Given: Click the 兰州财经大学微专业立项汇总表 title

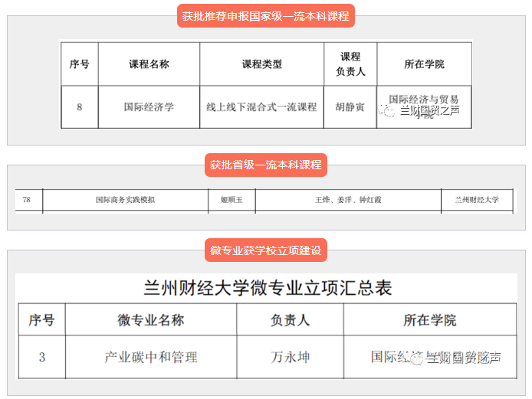Looking at the screenshot, I should tap(268, 289).
